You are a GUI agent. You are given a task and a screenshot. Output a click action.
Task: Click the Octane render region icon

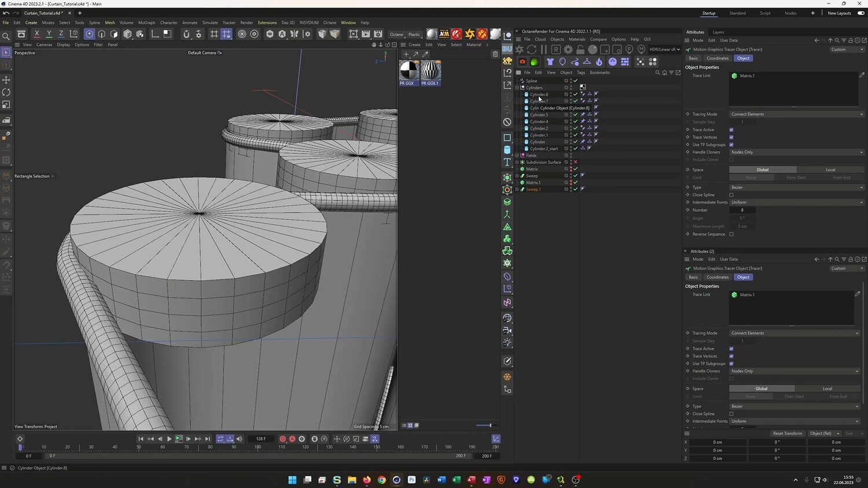tap(556, 50)
